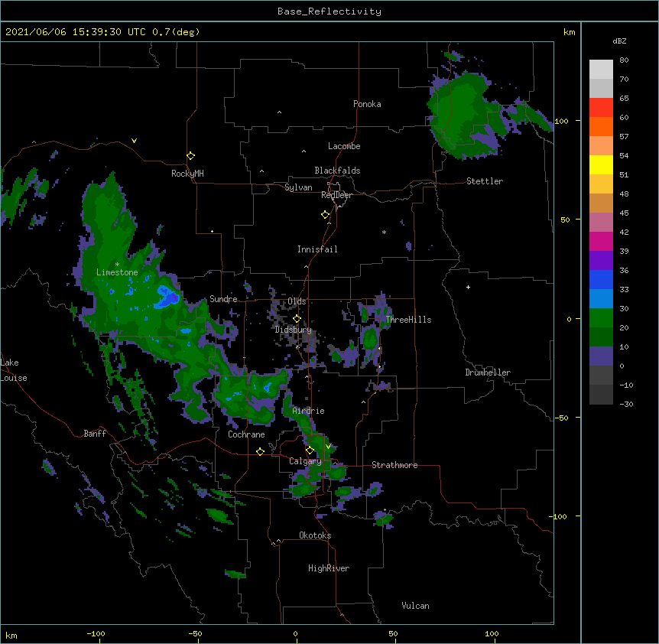
Task: Click the Ponoka city label
Action: pyautogui.click(x=367, y=104)
